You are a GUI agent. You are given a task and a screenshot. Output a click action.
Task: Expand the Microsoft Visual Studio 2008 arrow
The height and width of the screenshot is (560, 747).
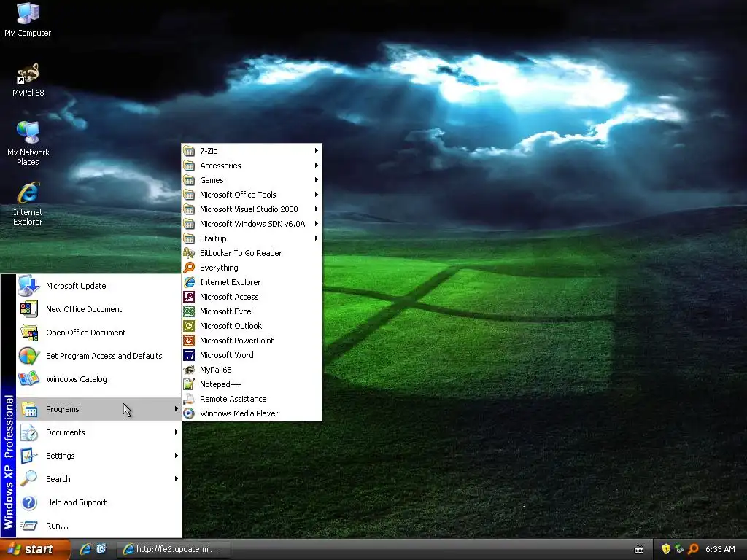point(317,209)
